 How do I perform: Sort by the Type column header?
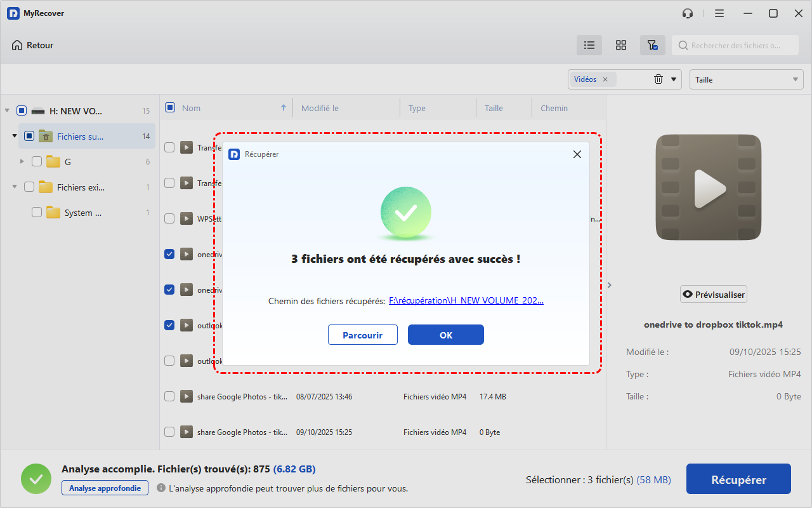417,108
